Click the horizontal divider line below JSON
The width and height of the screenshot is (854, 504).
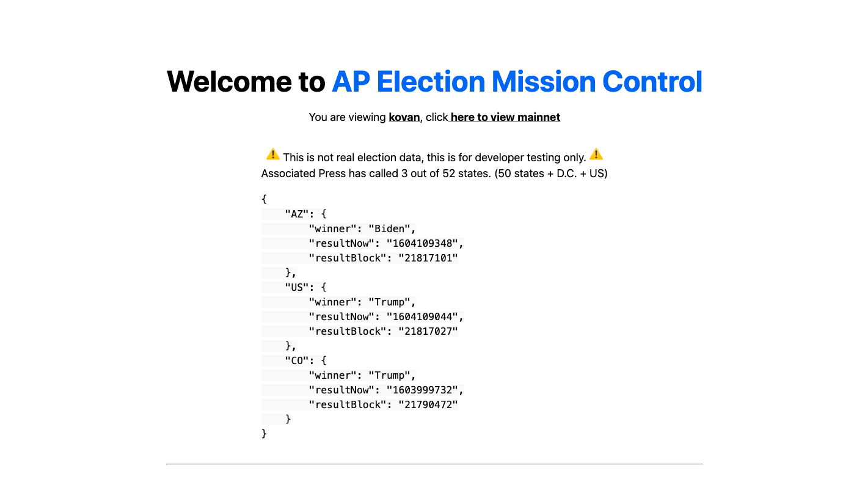(434, 464)
